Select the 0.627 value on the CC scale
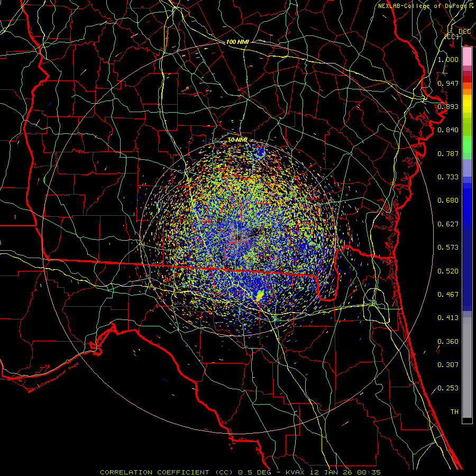This screenshot has height=476, width=476. (448, 224)
